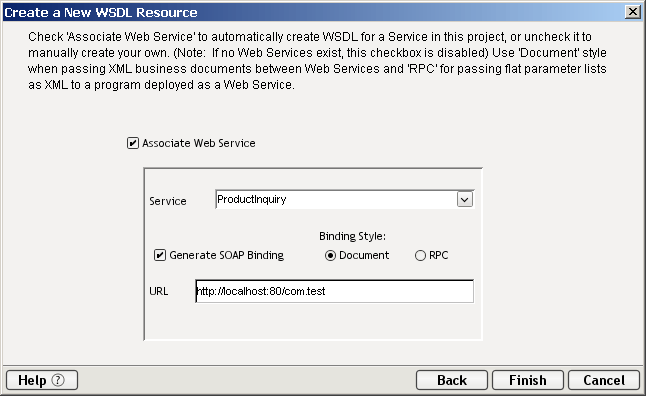Click the Service field label
This screenshot has width=646, height=396.
(x=168, y=201)
